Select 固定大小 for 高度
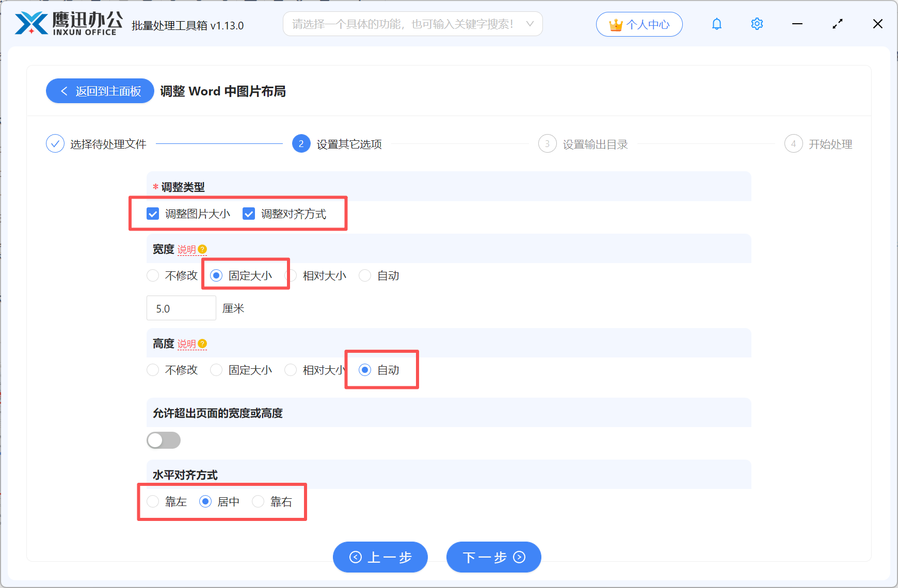The image size is (898, 588). point(216,369)
